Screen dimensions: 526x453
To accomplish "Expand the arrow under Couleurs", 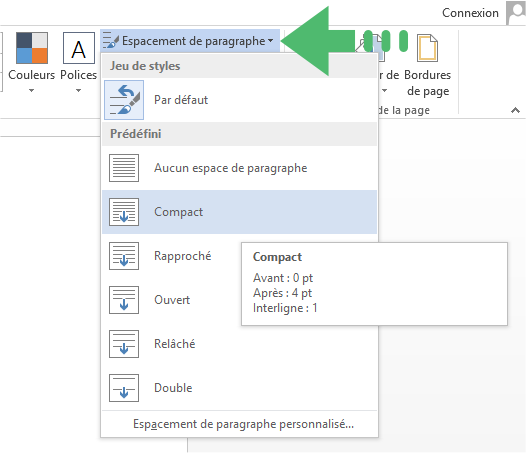I will coord(32,90).
